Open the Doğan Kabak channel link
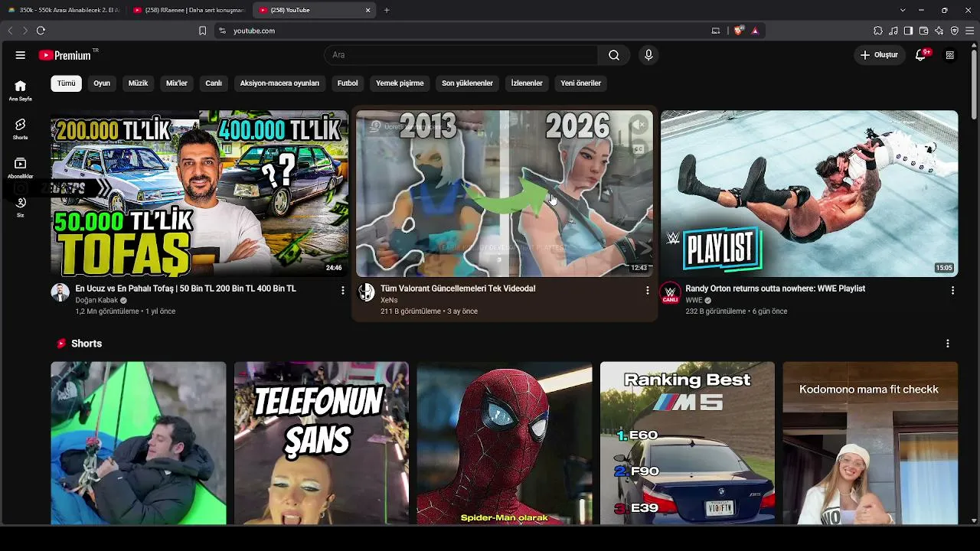The height and width of the screenshot is (551, 980). 96,301
